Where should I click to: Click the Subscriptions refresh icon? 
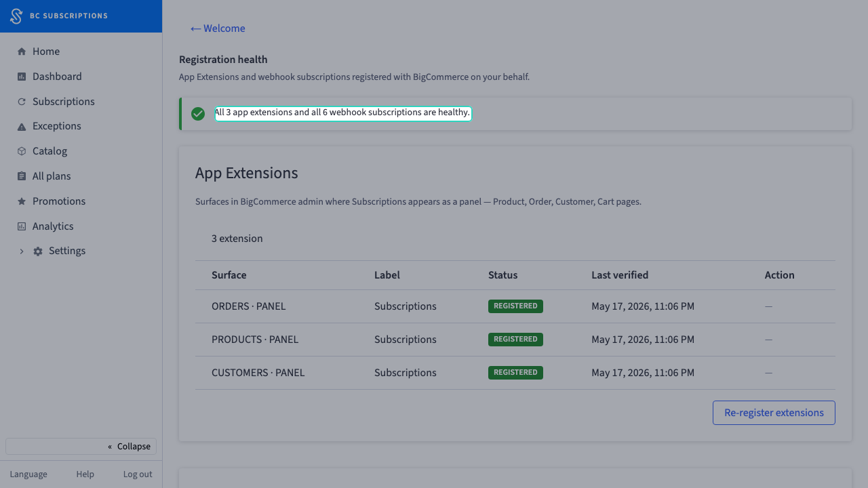tap(22, 102)
